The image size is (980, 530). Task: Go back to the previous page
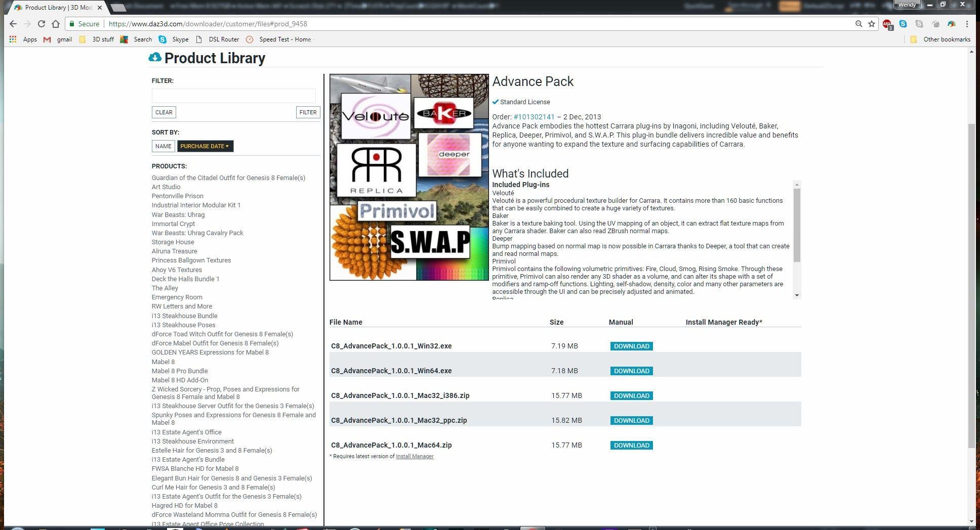[x=13, y=24]
